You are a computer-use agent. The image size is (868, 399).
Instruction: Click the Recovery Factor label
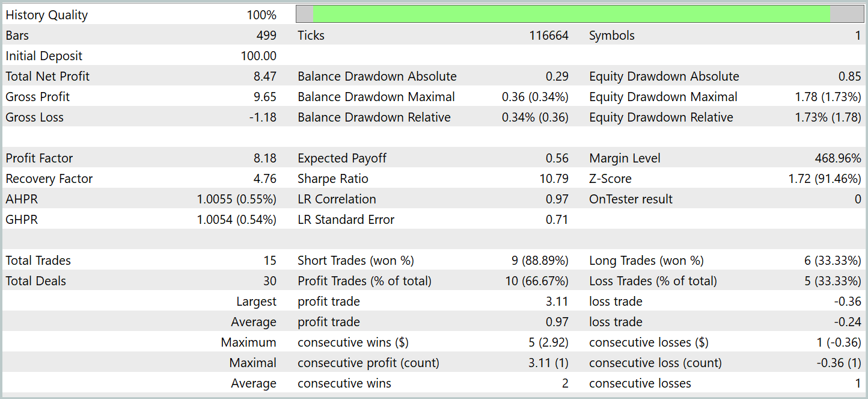pyautogui.click(x=49, y=179)
